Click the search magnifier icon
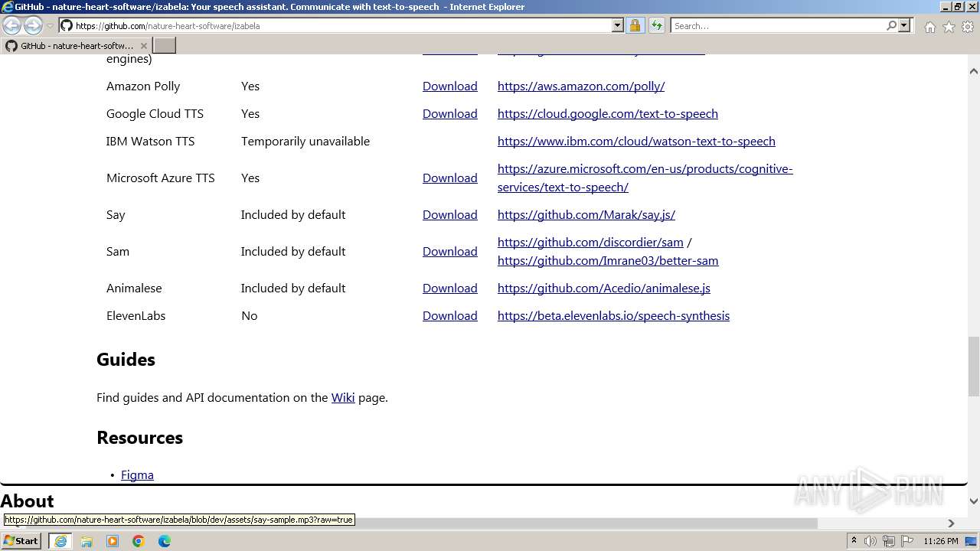 point(891,25)
